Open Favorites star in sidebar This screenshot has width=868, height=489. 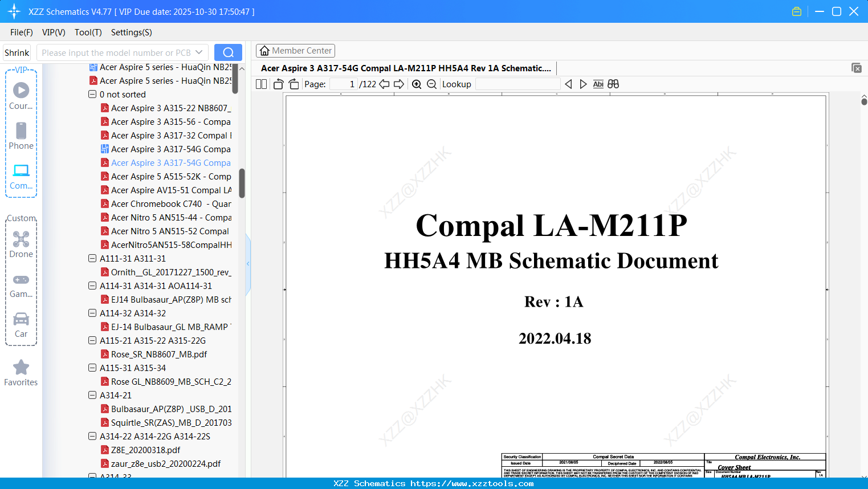[21, 373]
